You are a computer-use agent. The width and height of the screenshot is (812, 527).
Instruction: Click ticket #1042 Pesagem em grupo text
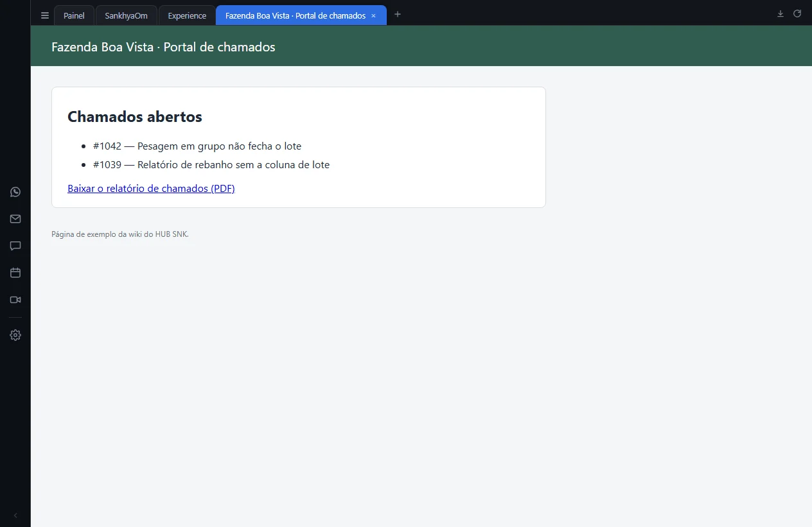197,146
